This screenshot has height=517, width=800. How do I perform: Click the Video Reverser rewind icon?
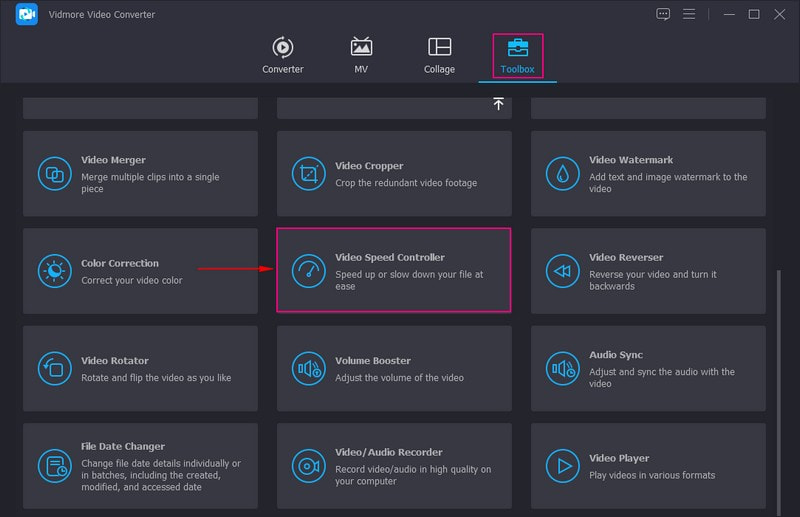click(562, 271)
